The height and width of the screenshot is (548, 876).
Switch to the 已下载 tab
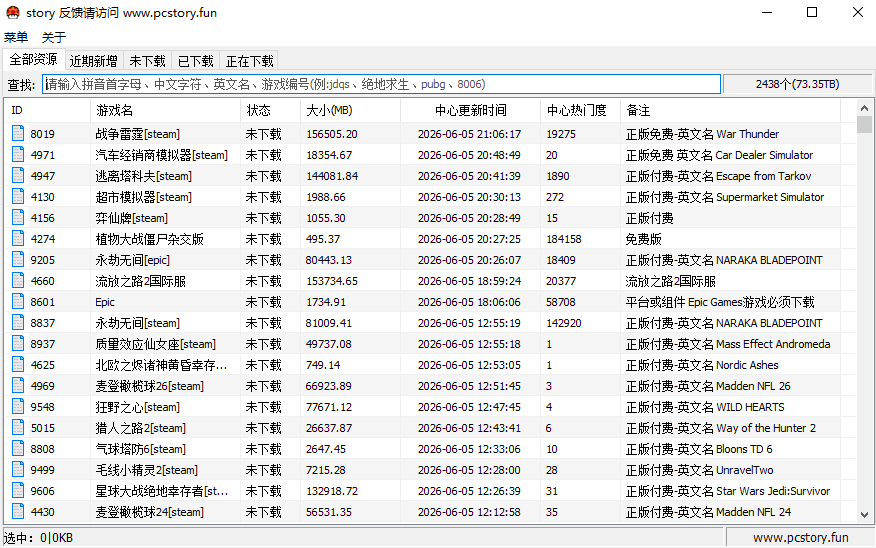196,61
